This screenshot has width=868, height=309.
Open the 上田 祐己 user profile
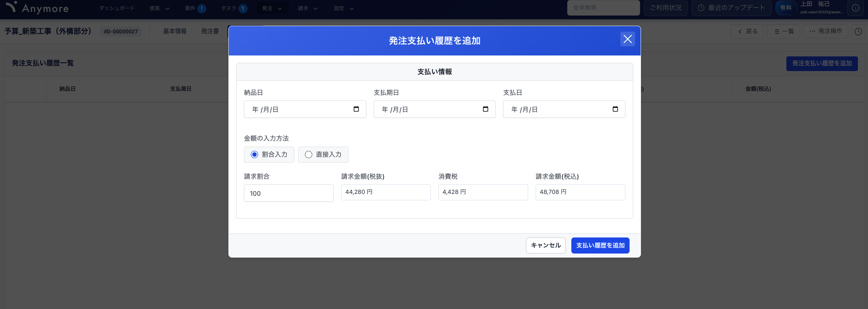point(821,8)
